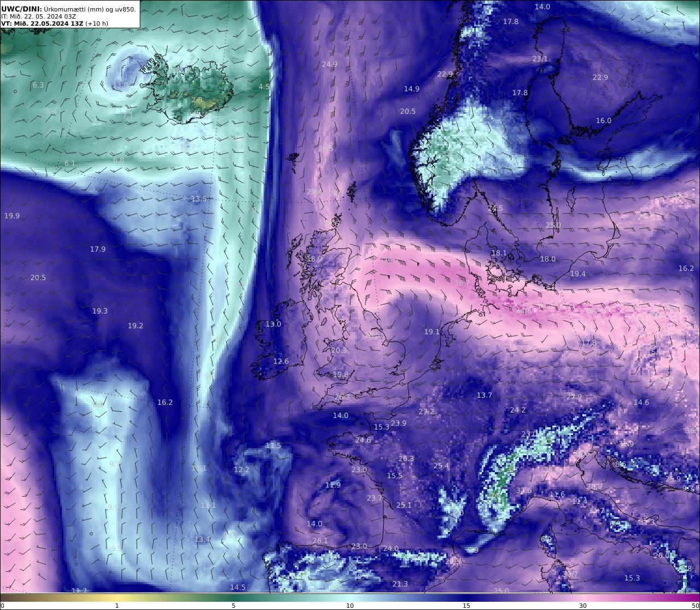Select the '6.1' value on the map
700x610 pixels.
(70, 163)
